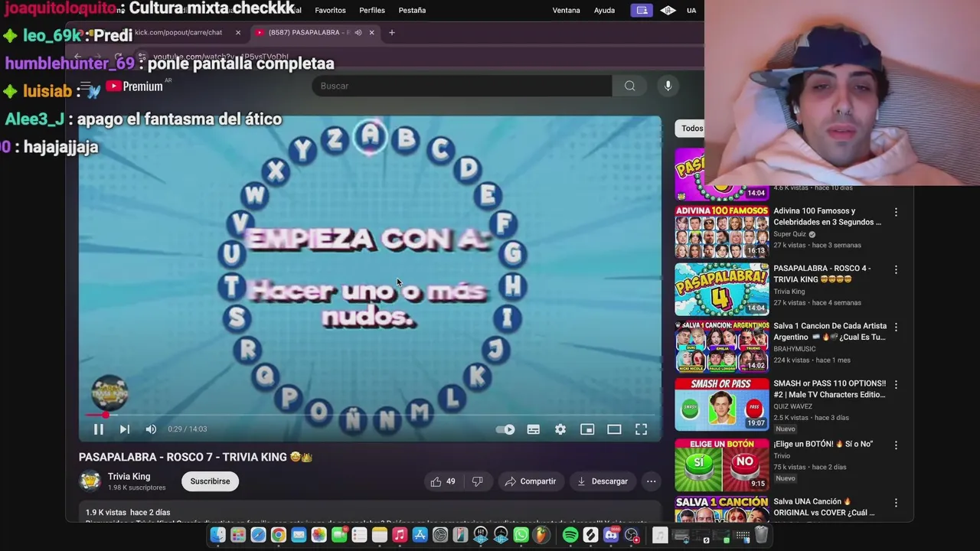Go to YouTube Premium home logo
980x551 pixels.
135,86
